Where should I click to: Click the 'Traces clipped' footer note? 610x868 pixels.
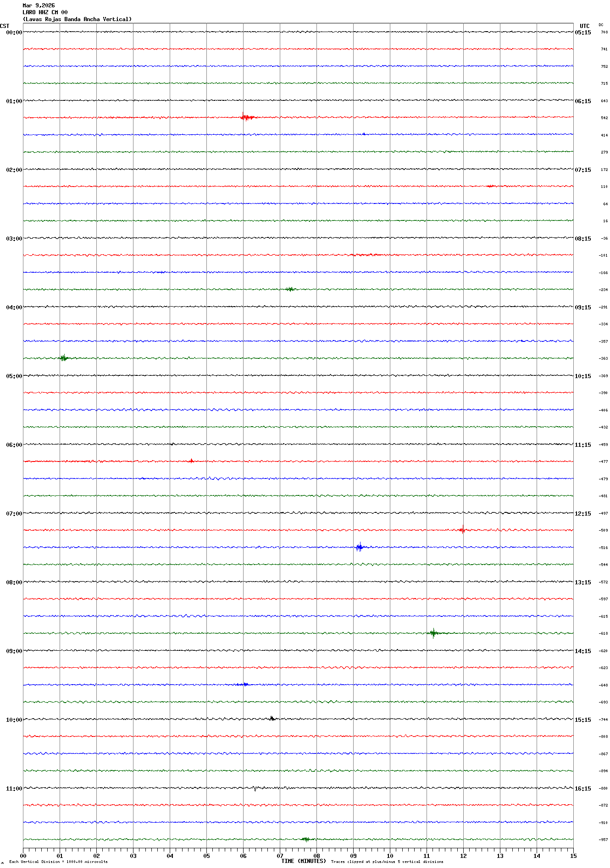(387, 862)
